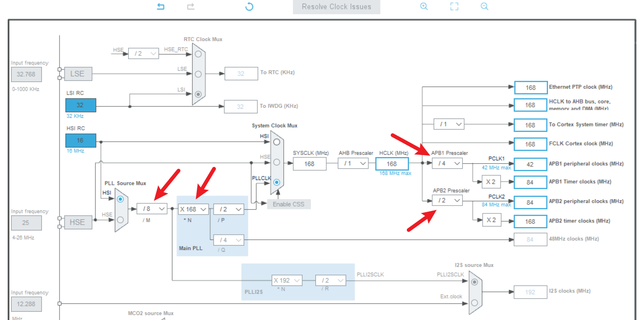The height and width of the screenshot is (320, 644).
Task: Select Ext.clock in I2S source Mux
Action: [474, 302]
